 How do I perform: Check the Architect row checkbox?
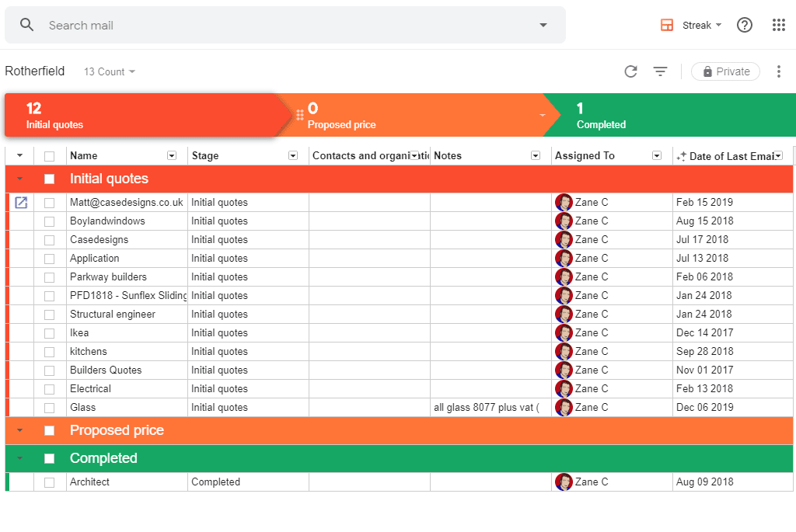[49, 482]
